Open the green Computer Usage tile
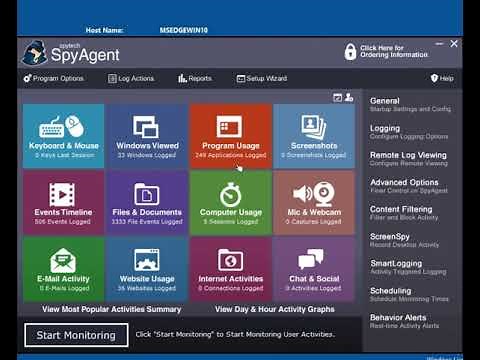The image size is (480, 360). 231,202
